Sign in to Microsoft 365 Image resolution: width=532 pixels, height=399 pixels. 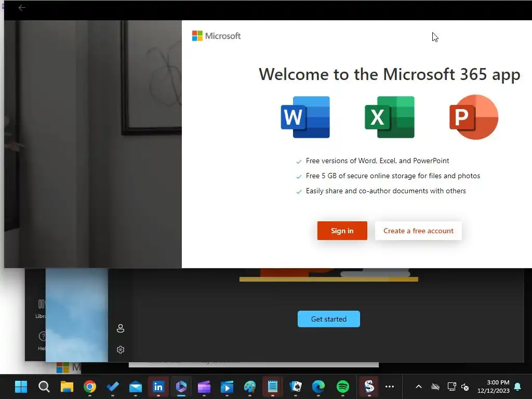pos(342,231)
